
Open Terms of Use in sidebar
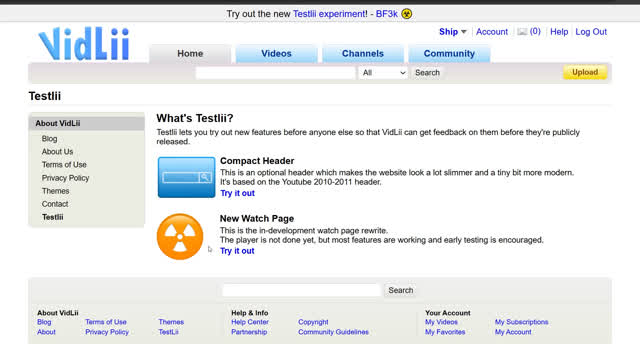64,164
